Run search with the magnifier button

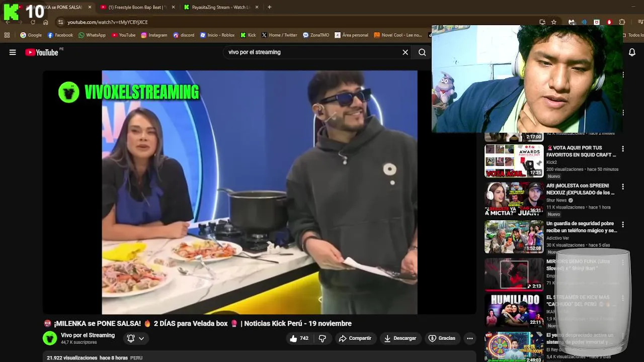click(422, 52)
